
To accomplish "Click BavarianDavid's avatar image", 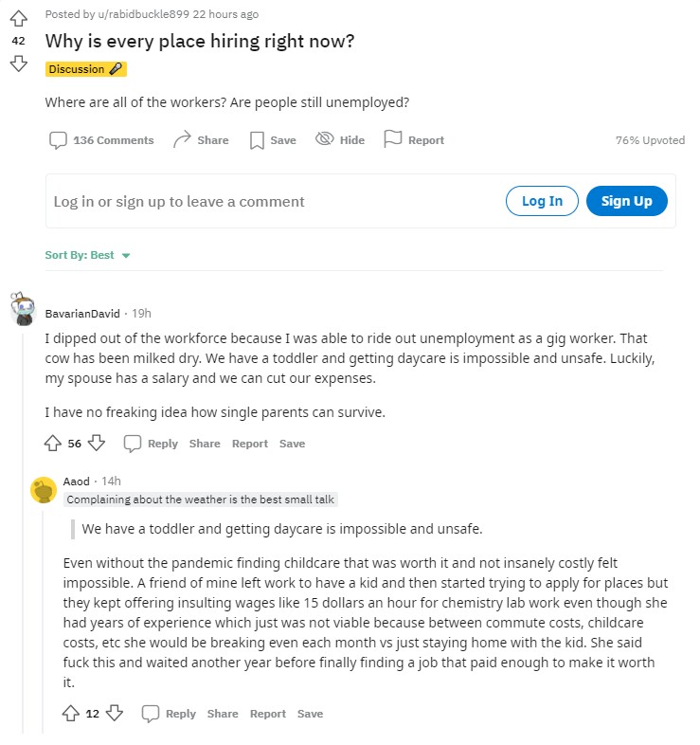I will pyautogui.click(x=24, y=310).
